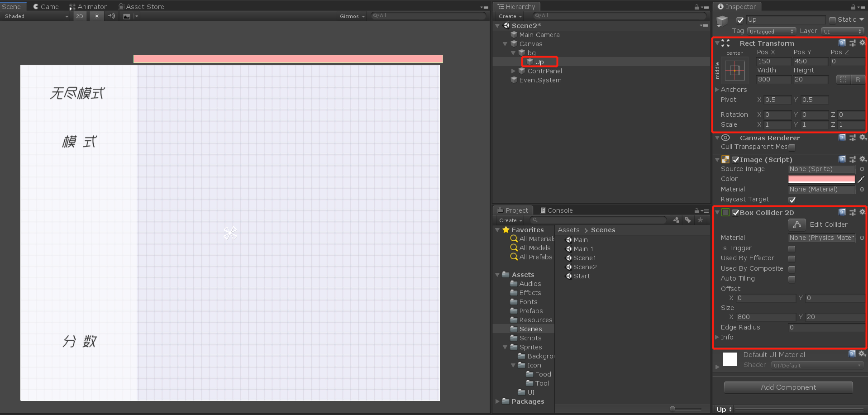Screen dimensions: 868x415
Task: Click Edit Collider shape icon button
Action: [797, 224]
